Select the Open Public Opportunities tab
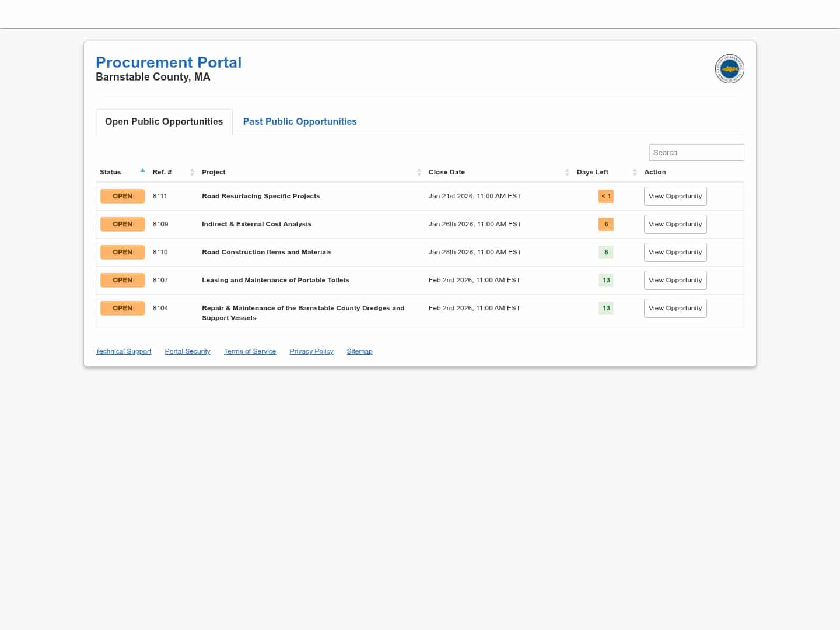The height and width of the screenshot is (630, 840). (164, 122)
